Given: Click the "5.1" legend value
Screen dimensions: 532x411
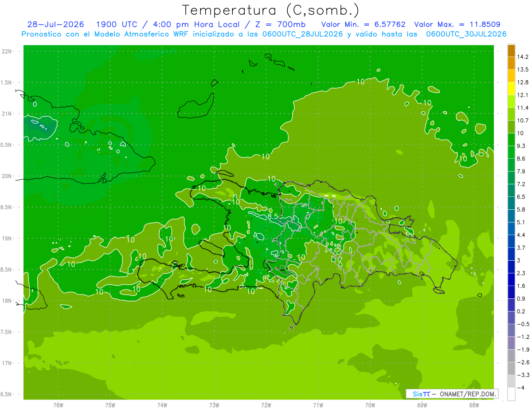Looking at the screenshot, I should tap(521, 222).
